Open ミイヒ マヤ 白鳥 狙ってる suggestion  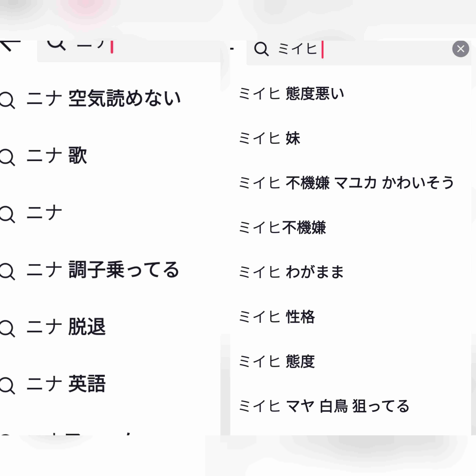click(x=324, y=406)
